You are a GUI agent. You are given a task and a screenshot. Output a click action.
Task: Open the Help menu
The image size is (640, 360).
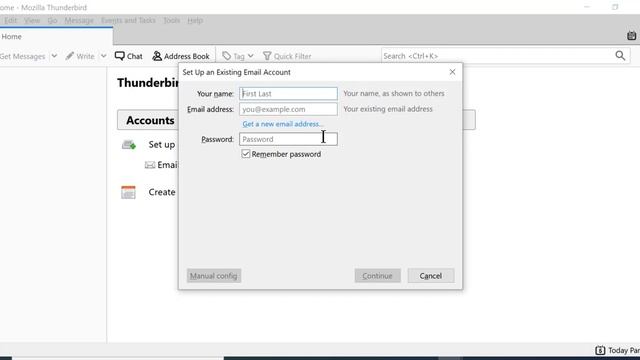coord(195,20)
